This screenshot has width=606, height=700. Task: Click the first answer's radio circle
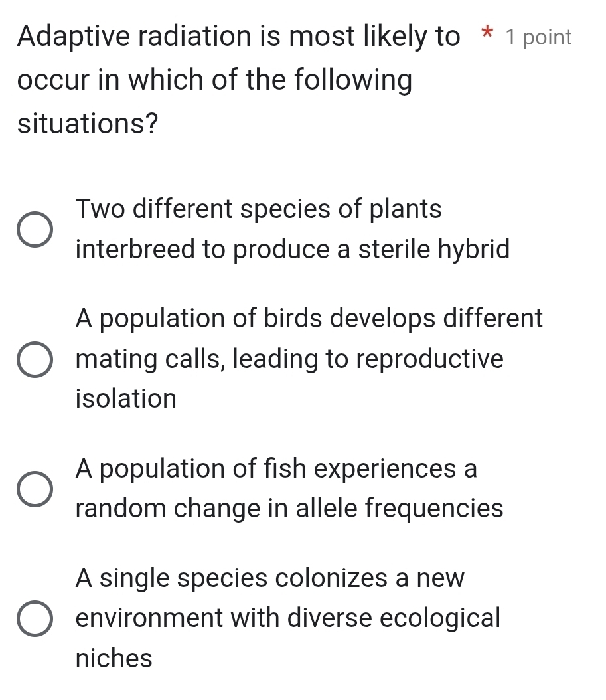36,230
